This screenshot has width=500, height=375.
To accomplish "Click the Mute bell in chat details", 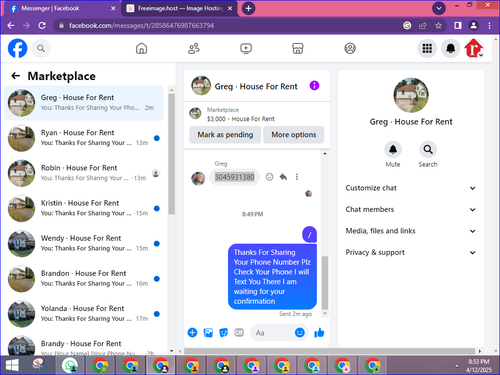I will (393, 149).
